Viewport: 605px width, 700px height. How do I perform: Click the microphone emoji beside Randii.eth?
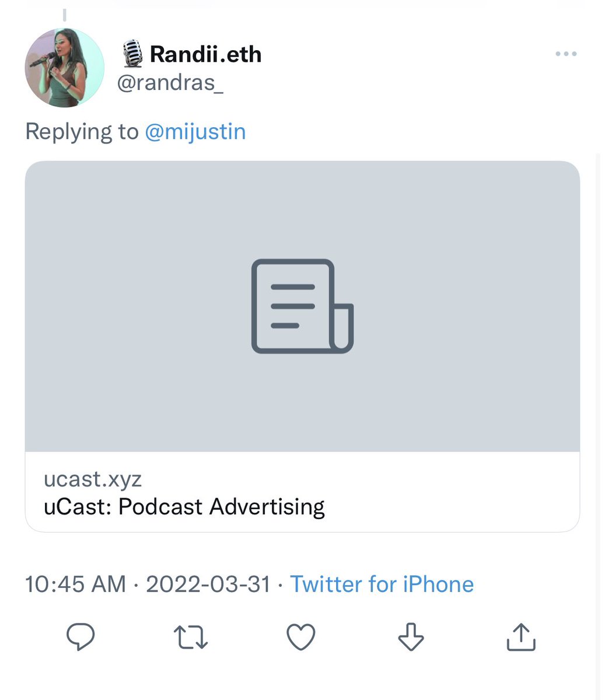133,54
